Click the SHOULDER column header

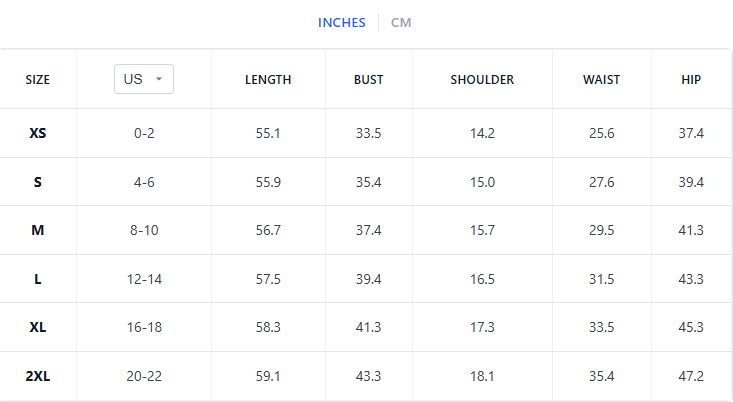482,79
